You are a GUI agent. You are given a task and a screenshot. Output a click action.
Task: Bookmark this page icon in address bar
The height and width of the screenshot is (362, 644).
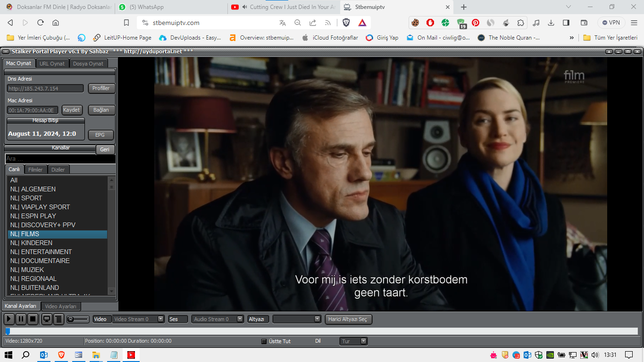point(126,23)
